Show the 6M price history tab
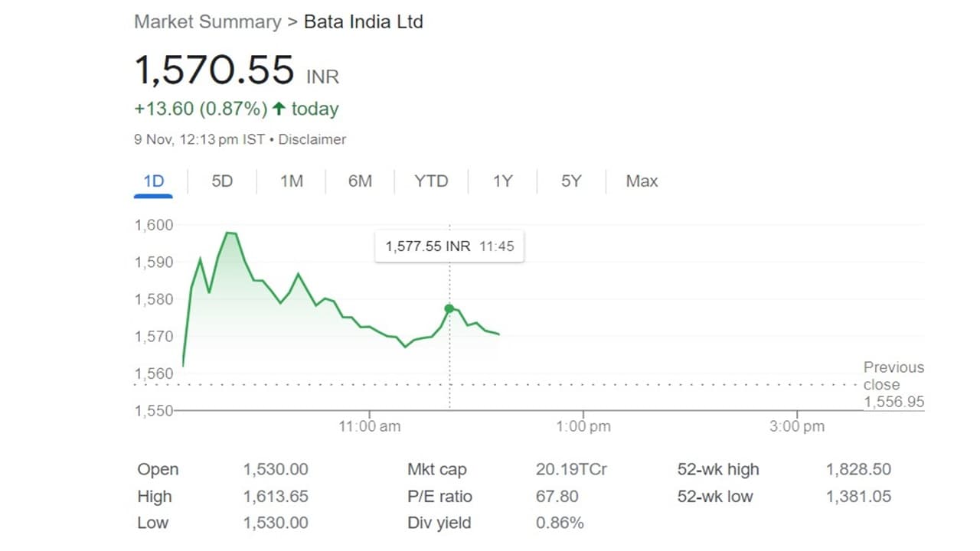 point(360,181)
